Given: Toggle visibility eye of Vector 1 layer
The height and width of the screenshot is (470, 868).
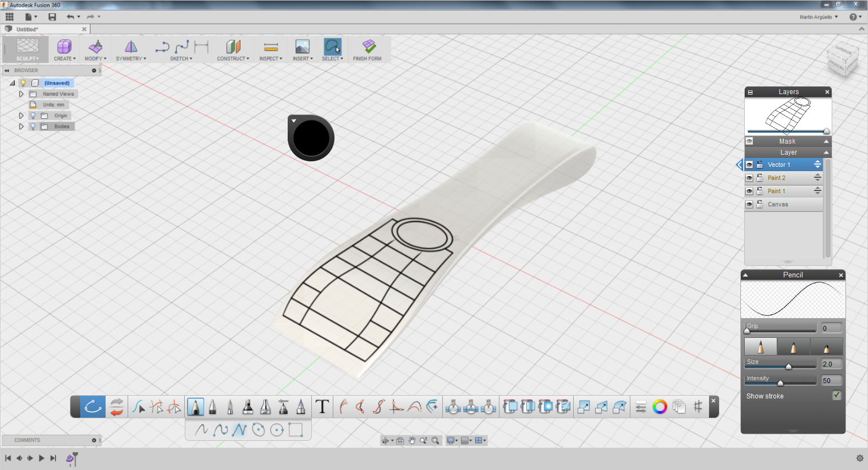Looking at the screenshot, I should click(749, 165).
